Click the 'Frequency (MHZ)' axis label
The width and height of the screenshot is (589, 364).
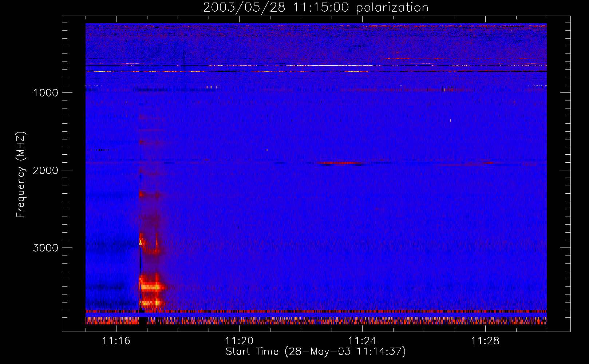tap(21, 175)
